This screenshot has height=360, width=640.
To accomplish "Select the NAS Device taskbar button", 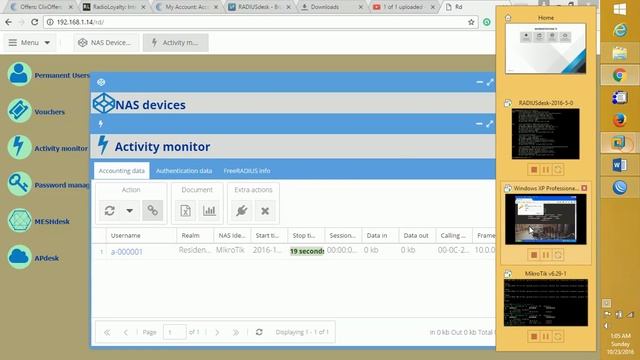I will (x=106, y=42).
